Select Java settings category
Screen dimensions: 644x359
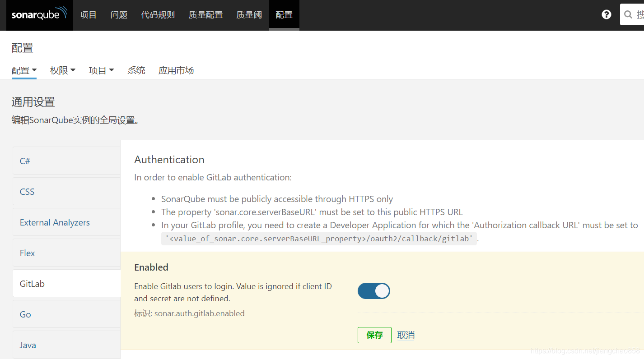[x=66, y=345]
